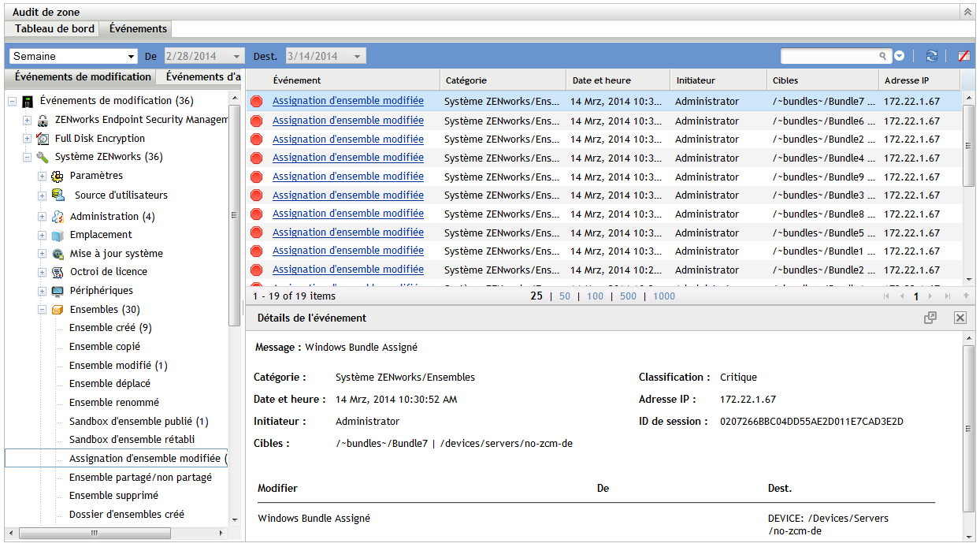Click the Source d'utilisateurs icon
This screenshot has height=547, width=980.
pyautogui.click(x=58, y=195)
